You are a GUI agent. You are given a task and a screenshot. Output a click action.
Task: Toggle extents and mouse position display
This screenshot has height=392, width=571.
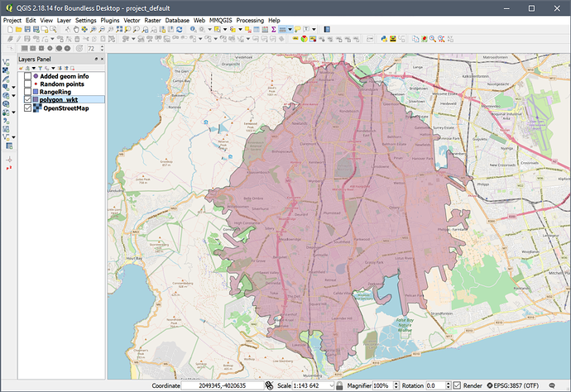pyautogui.click(x=270, y=385)
